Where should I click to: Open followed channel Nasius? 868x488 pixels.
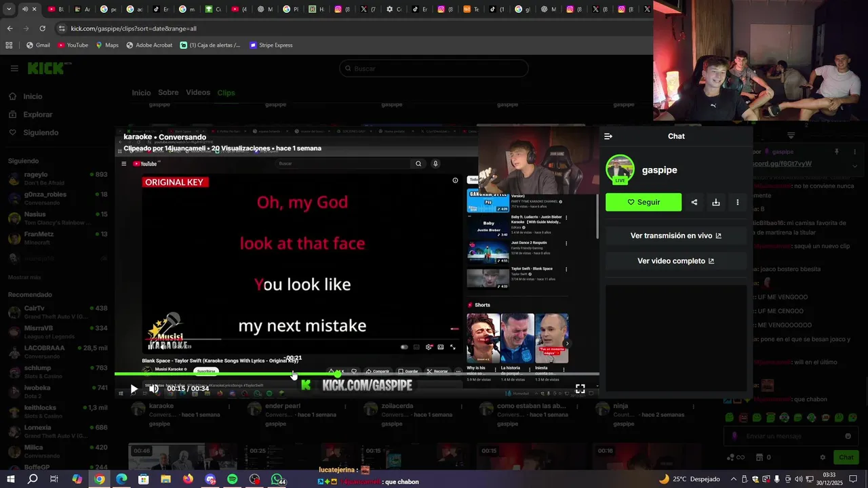coord(58,218)
